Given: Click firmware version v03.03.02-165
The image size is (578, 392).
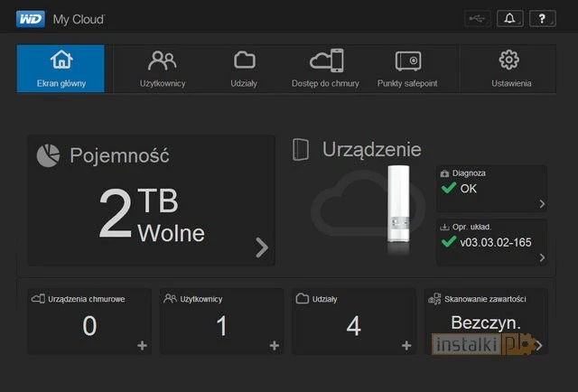Looking at the screenshot, I should tap(496, 242).
